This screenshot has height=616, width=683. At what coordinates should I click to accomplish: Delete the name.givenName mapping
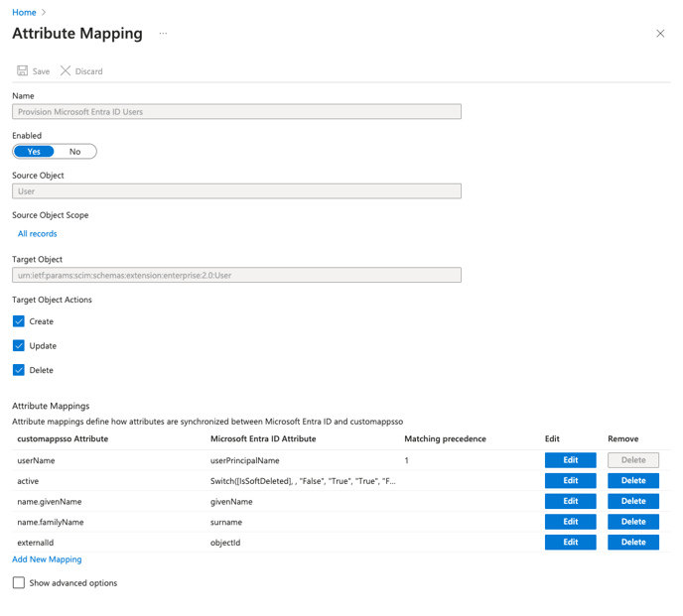click(633, 501)
